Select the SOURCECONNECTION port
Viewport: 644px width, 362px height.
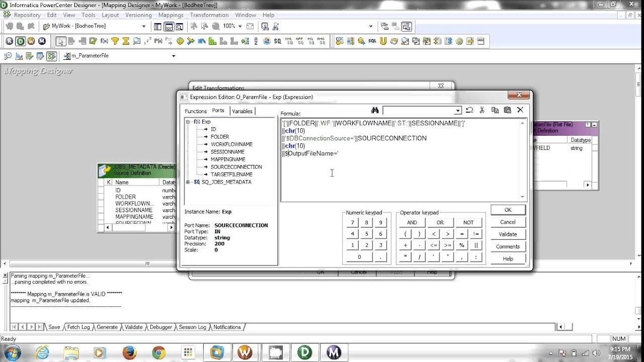[x=236, y=167]
